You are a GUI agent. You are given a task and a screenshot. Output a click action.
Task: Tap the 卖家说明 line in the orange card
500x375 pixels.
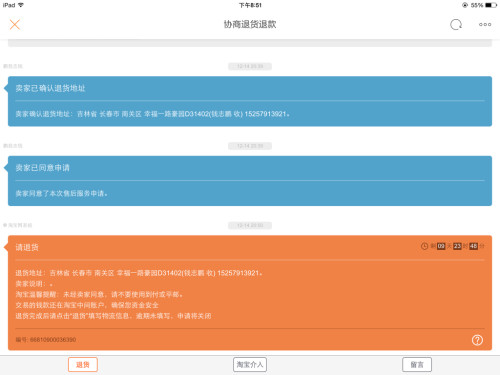(34, 284)
